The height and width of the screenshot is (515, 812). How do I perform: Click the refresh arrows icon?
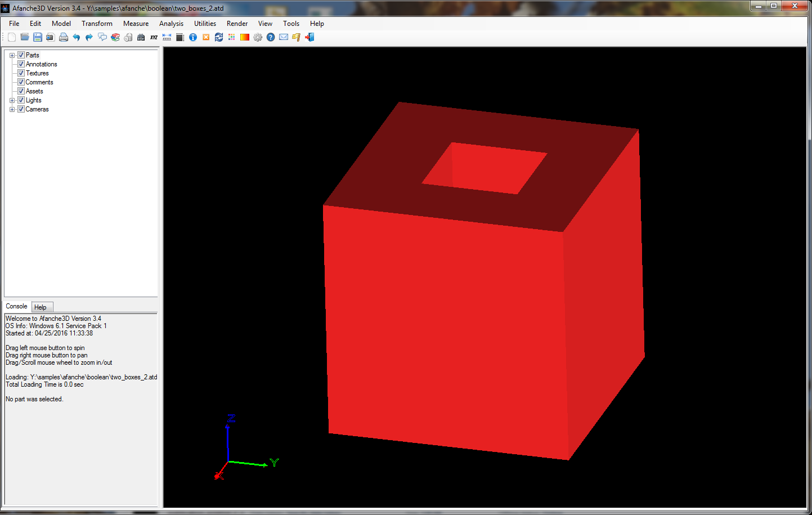[x=219, y=37]
